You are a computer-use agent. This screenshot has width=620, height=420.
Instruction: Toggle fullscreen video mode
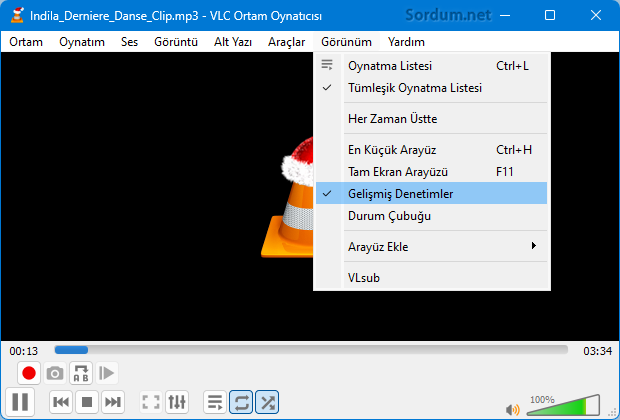point(151,402)
